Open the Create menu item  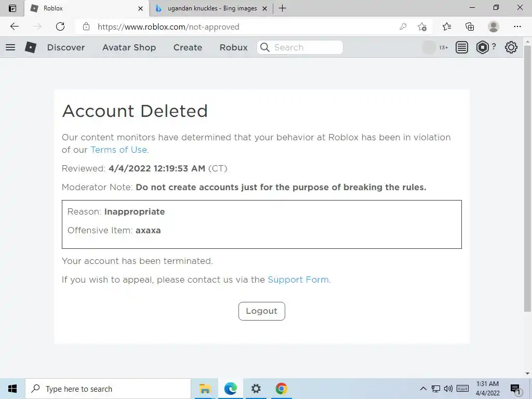coord(188,47)
